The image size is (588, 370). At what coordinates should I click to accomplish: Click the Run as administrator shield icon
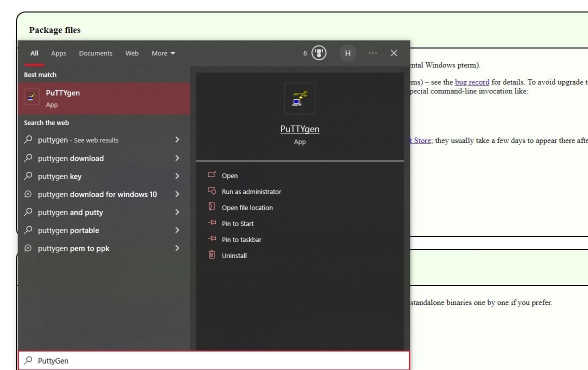212,191
